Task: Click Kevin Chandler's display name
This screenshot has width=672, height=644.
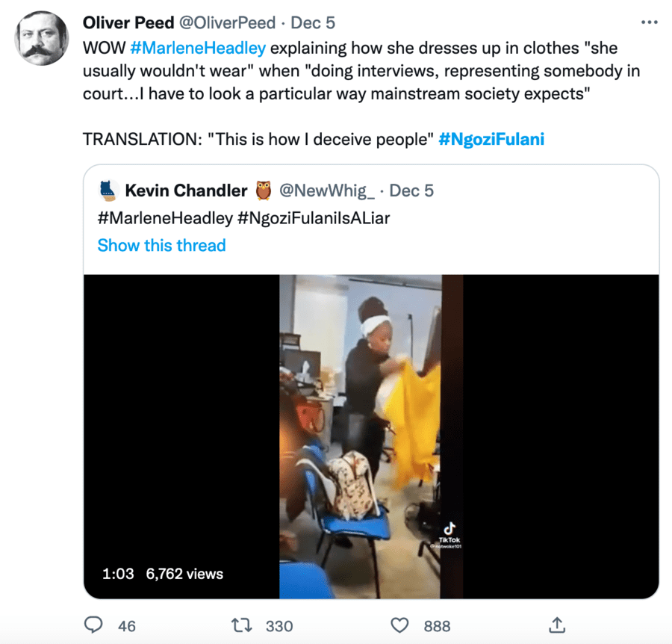Action: pyautogui.click(x=186, y=191)
